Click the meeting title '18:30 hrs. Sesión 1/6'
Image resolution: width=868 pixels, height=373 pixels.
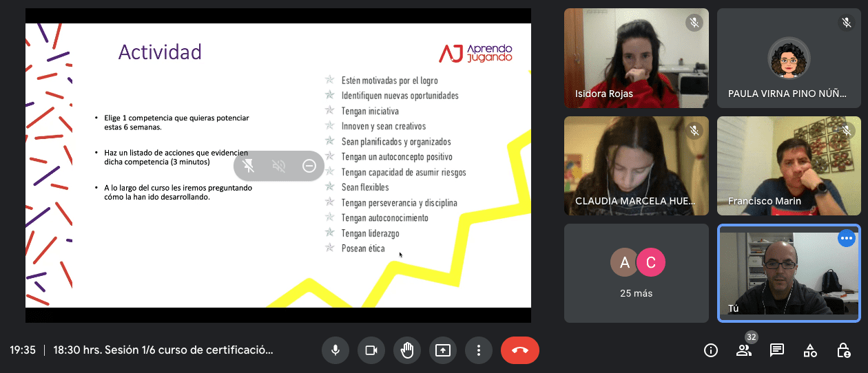(x=163, y=350)
